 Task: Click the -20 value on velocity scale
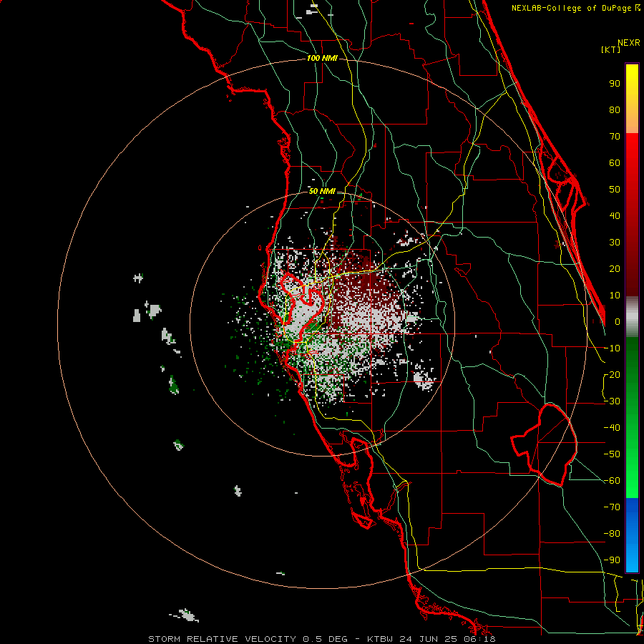[x=612, y=374]
